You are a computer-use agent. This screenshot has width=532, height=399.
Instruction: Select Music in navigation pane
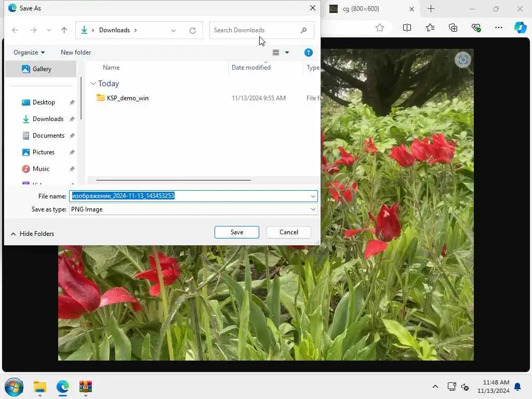41,169
